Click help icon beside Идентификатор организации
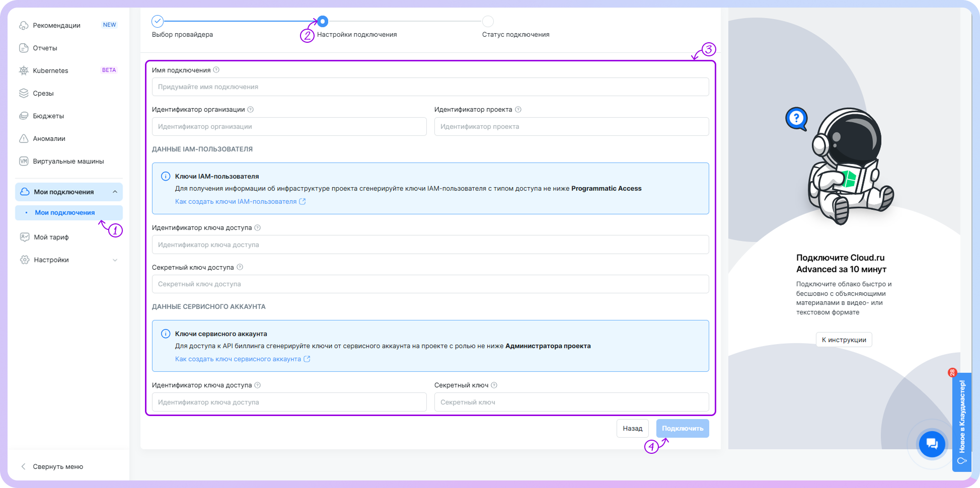 point(251,110)
